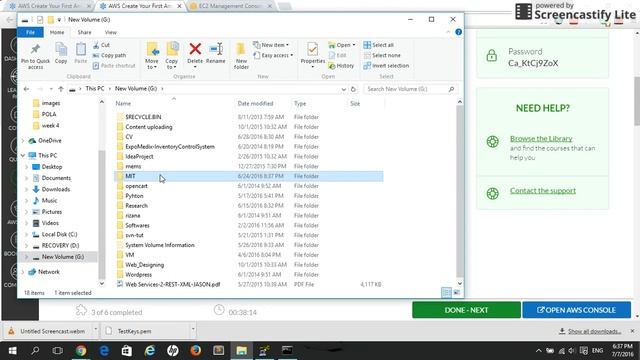Select Downloads in navigation pane
640x360 pixels.
tap(56, 189)
